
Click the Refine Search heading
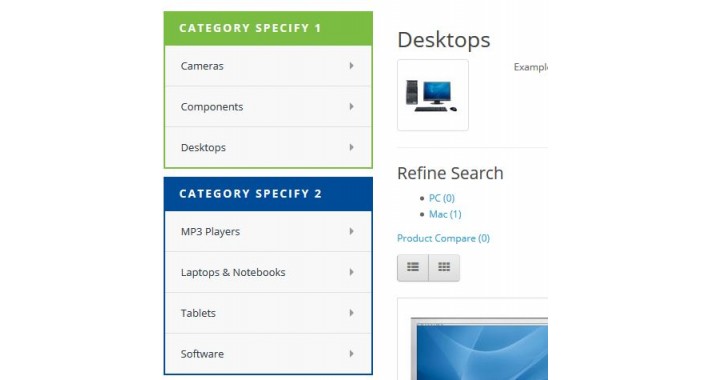click(x=450, y=173)
